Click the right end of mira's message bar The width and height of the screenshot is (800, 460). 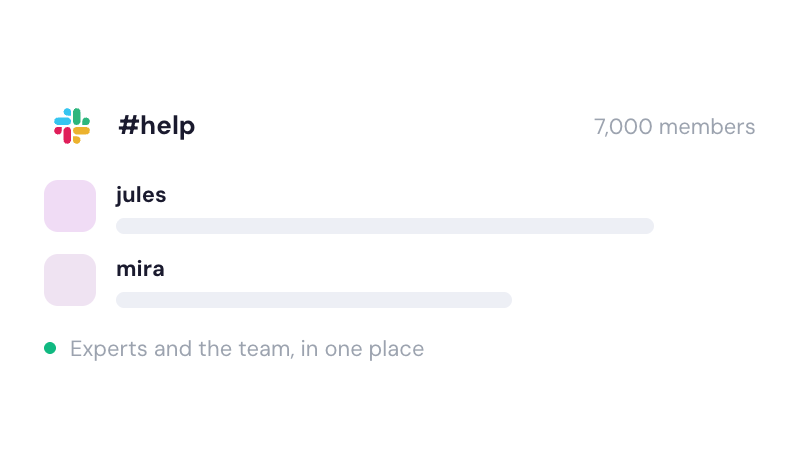coord(504,300)
